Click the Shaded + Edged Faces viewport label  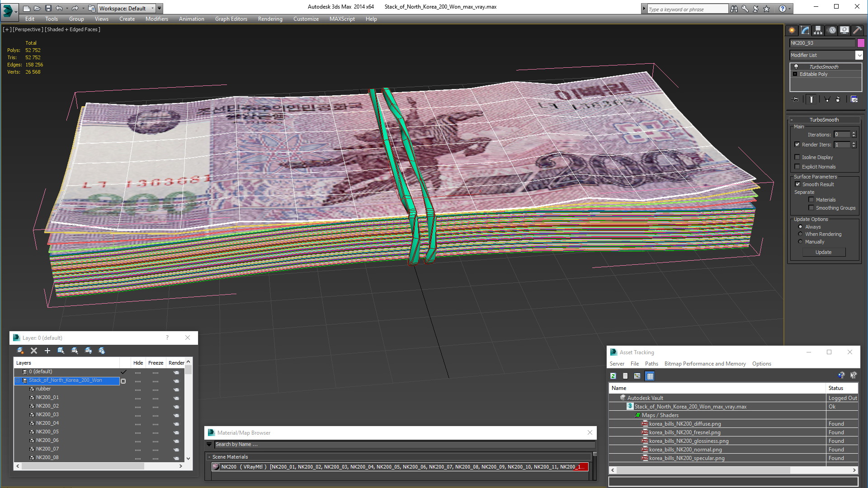click(72, 29)
